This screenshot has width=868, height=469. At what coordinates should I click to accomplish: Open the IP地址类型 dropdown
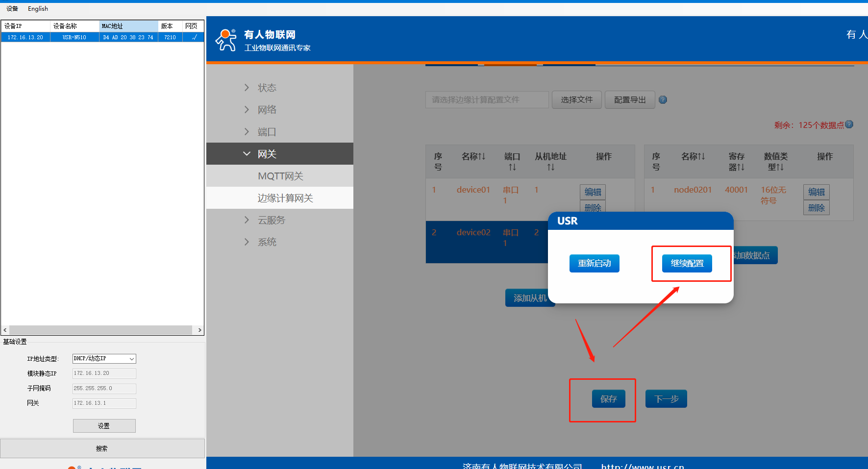click(x=104, y=359)
